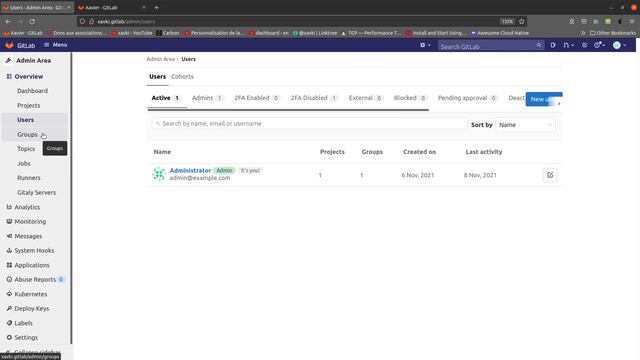Switch to the Xavier - GitLab browser tab
This screenshot has height=360, width=640.
pyautogui.click(x=111, y=7)
